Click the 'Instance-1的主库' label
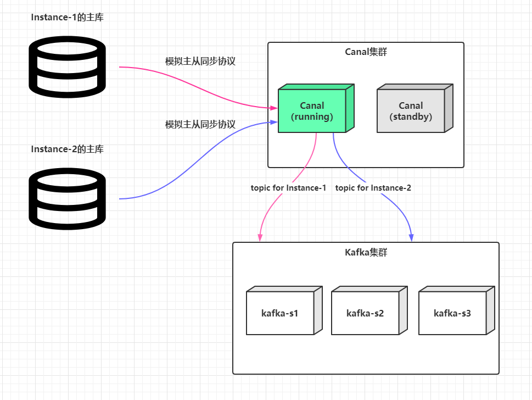 (67, 18)
